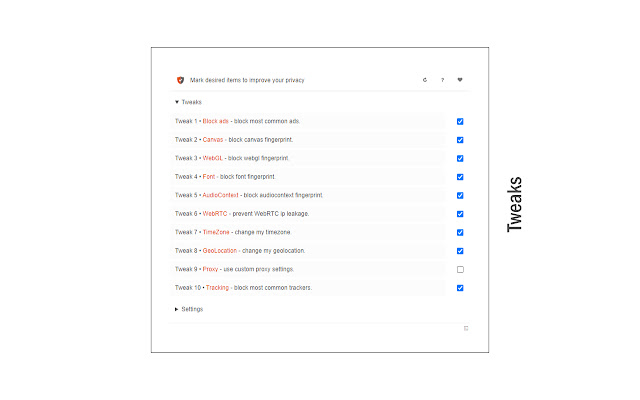Screen dimensions: 640x400
Task: Click 'Mark desired items to improve your privacy' text
Action: click(x=247, y=80)
